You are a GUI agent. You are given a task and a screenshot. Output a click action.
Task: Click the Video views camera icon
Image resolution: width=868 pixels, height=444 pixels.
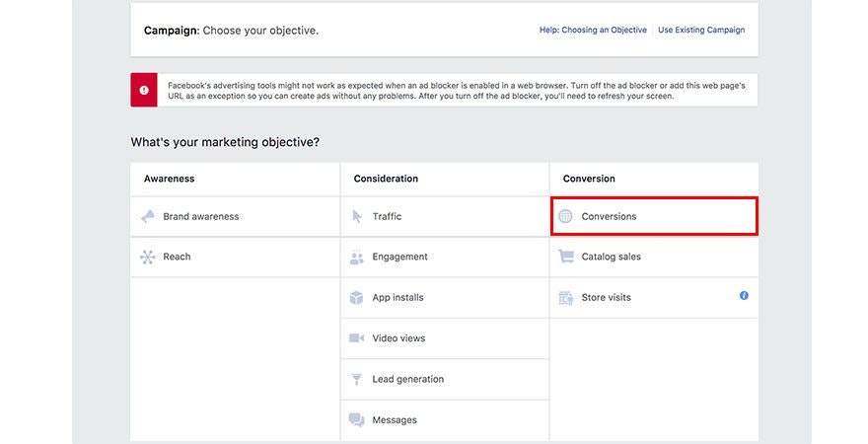tap(357, 338)
